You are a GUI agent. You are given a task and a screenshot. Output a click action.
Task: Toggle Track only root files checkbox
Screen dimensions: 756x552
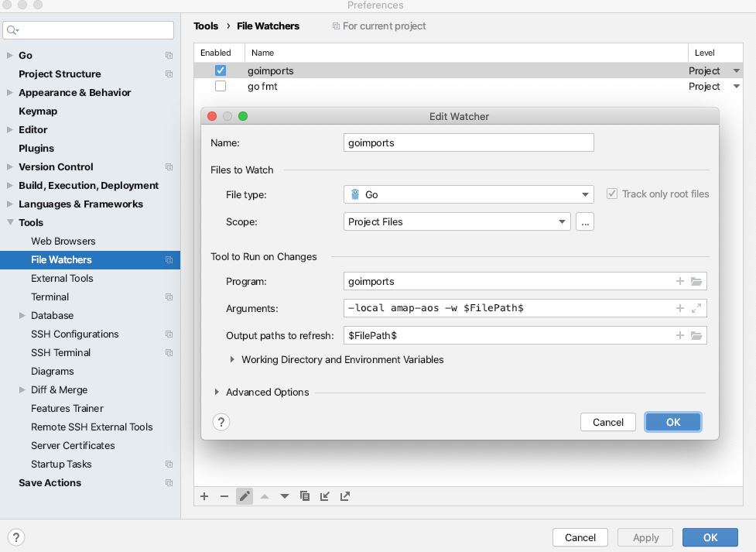coord(612,194)
